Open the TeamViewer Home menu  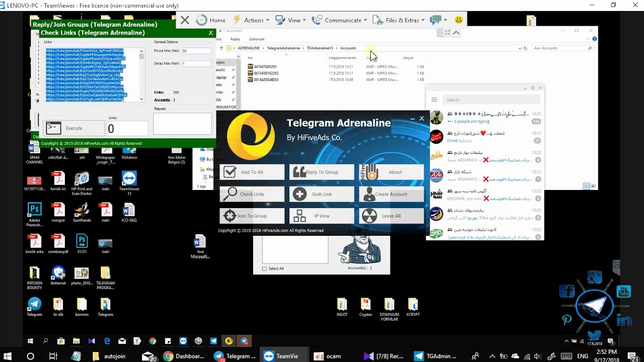(x=211, y=20)
